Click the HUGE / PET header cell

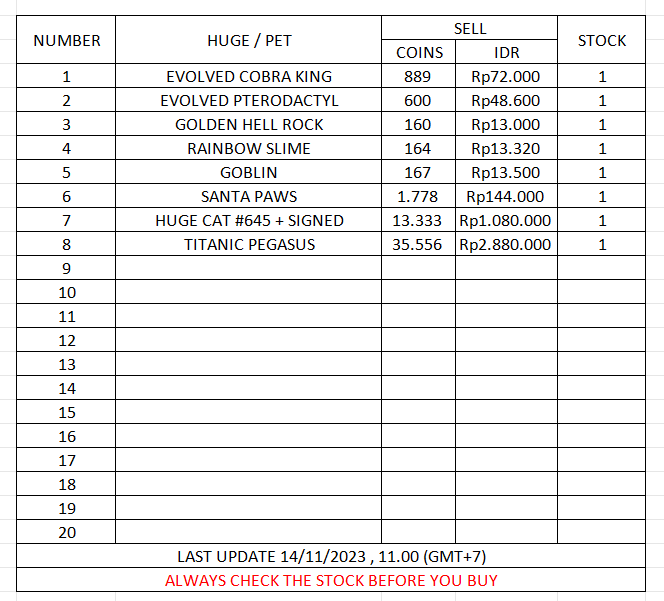click(x=249, y=40)
